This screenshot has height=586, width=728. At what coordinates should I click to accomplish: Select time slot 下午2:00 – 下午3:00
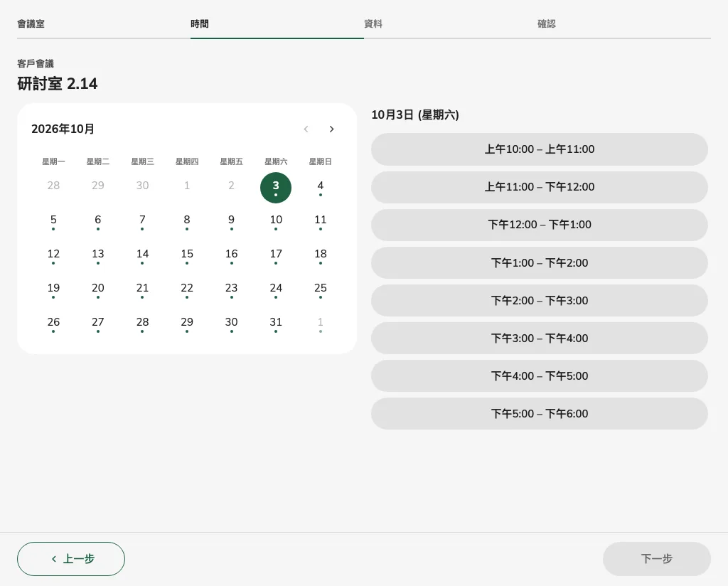click(540, 300)
